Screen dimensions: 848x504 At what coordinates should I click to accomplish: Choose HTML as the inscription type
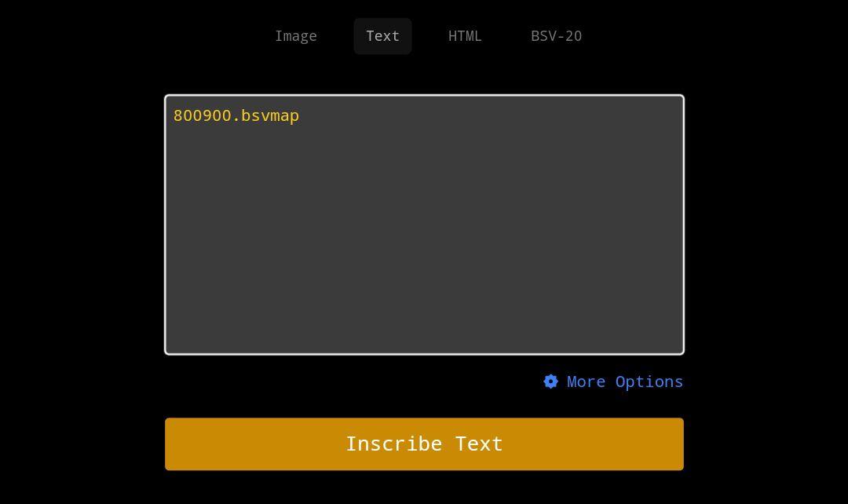[x=465, y=36]
